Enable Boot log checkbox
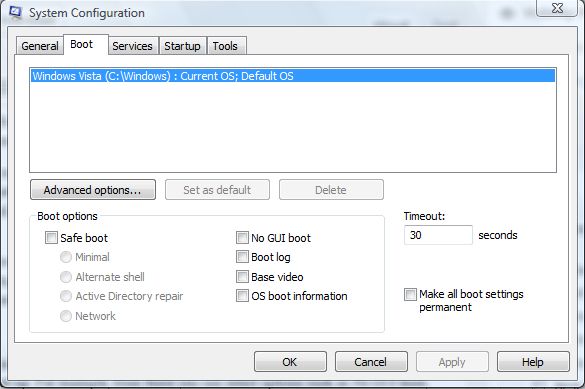The width and height of the screenshot is (585, 389). [x=242, y=257]
